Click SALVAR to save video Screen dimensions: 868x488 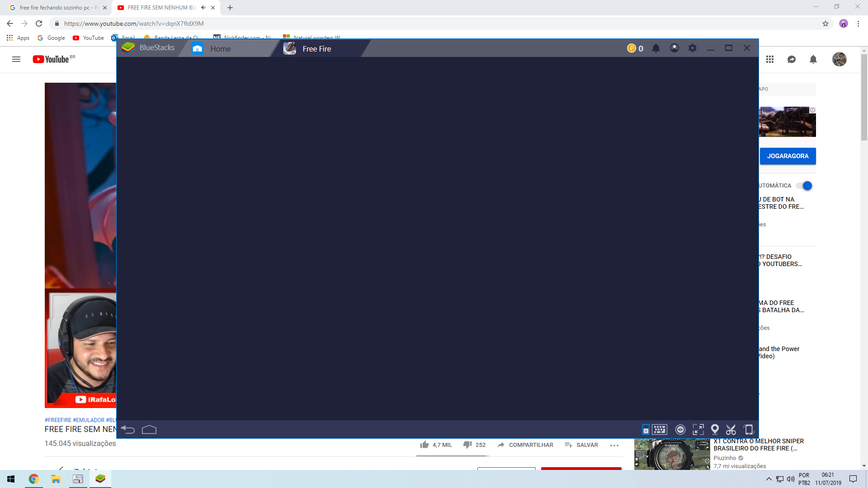click(x=581, y=445)
